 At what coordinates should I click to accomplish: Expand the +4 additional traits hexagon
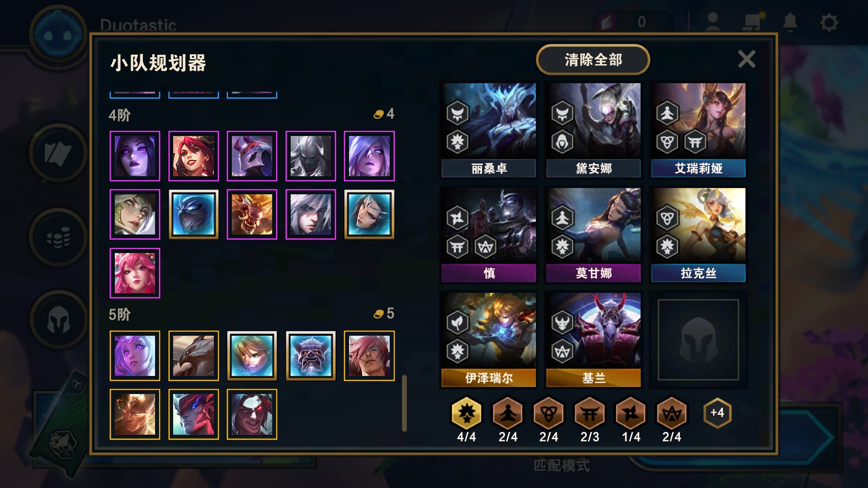(717, 413)
